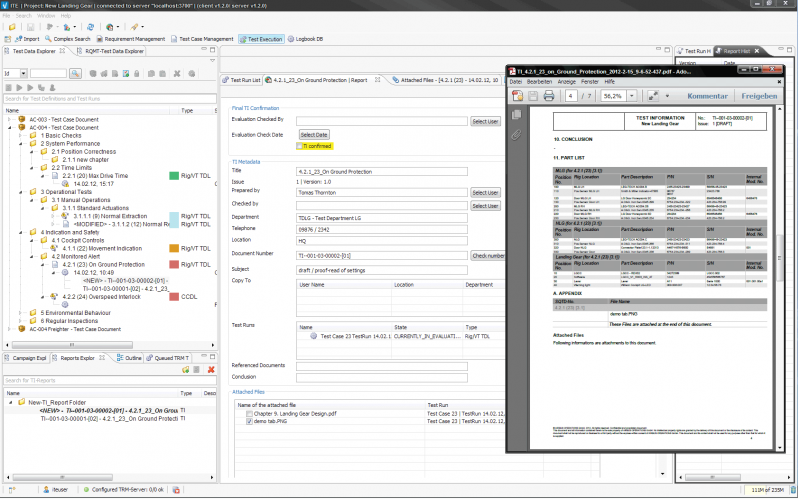This screenshot has height=499, width=800.
Task: Click the red status swatch beside On Ground Protection
Action: point(174,264)
